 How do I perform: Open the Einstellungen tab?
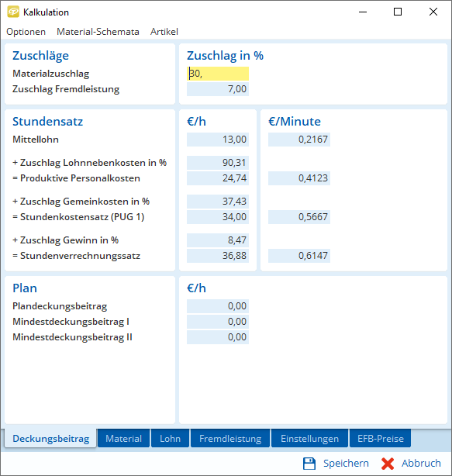click(309, 438)
